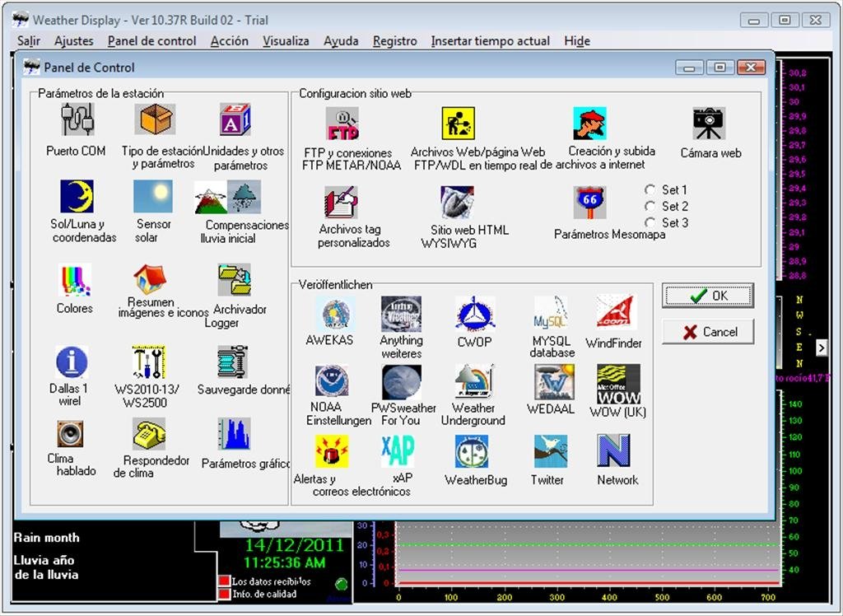
Task: Select the Set 3 radio button
Action: 650,222
